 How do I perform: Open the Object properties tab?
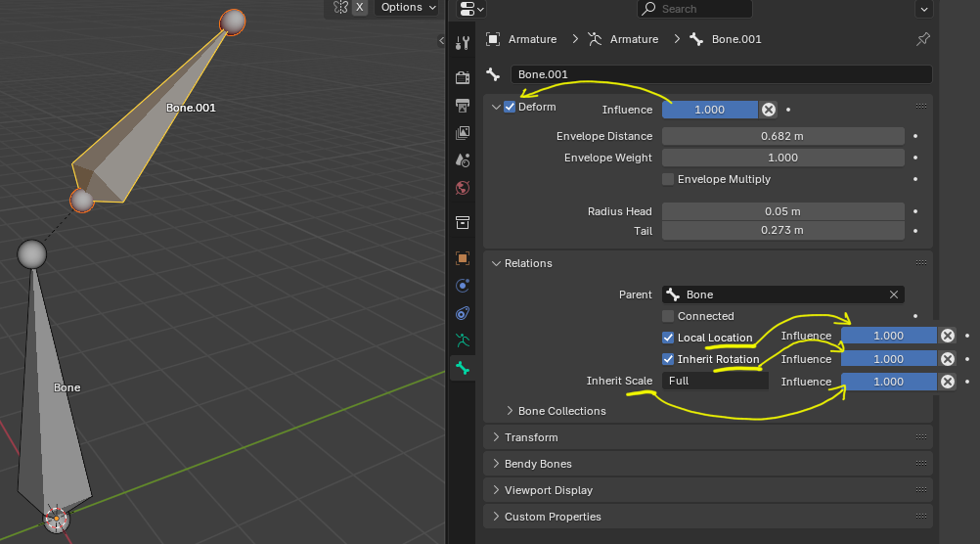tap(463, 258)
